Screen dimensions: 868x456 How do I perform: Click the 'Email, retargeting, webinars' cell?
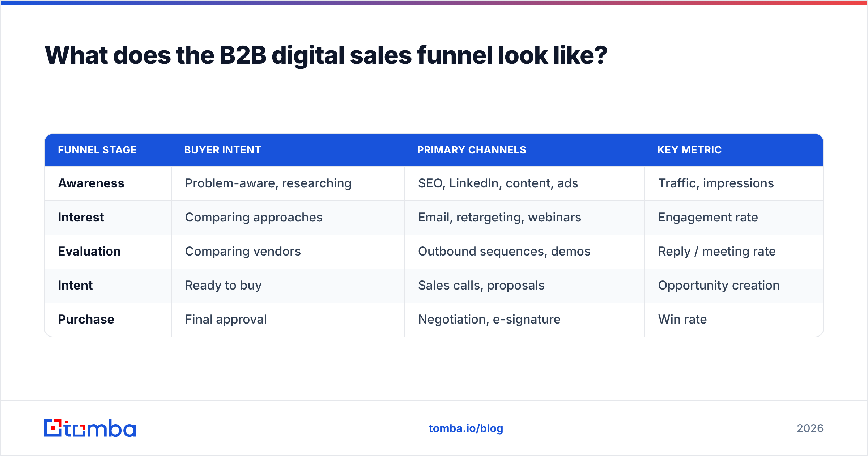point(525,218)
